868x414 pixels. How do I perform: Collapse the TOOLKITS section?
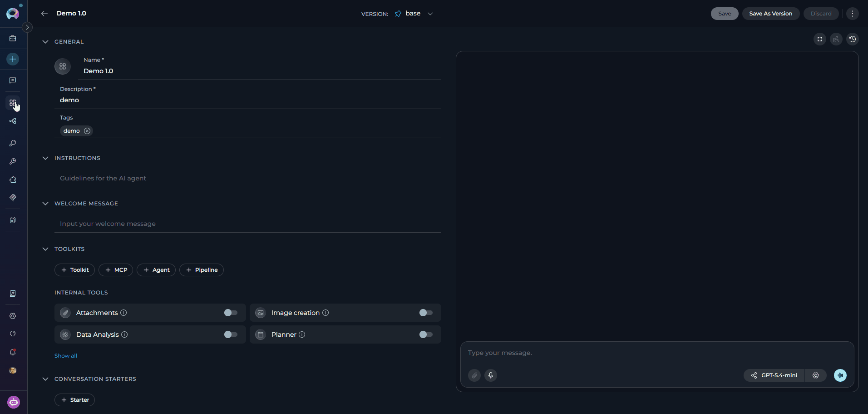(x=45, y=249)
